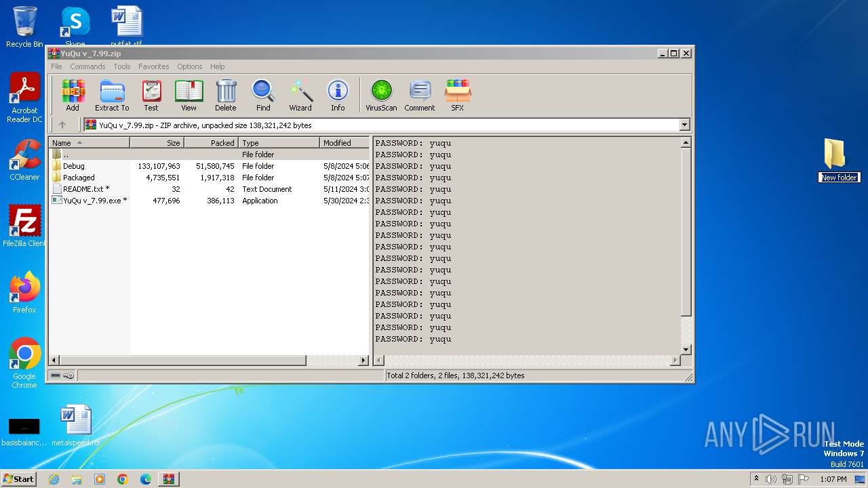
Task: Open Firefox desktop shortcut
Action: (x=24, y=293)
